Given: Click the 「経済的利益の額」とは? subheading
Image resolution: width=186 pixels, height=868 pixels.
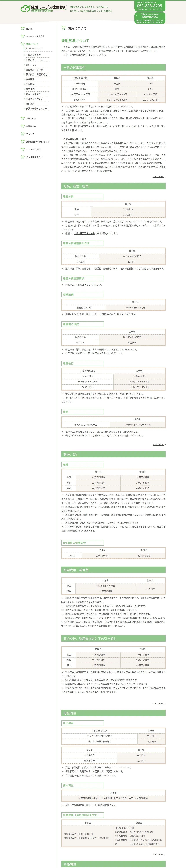Looking at the screenshot, I should 74,139.
